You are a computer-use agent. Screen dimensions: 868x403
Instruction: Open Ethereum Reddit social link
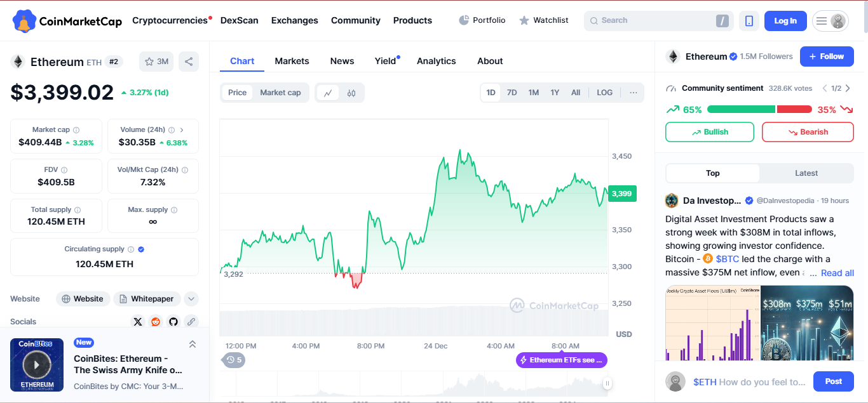click(156, 322)
